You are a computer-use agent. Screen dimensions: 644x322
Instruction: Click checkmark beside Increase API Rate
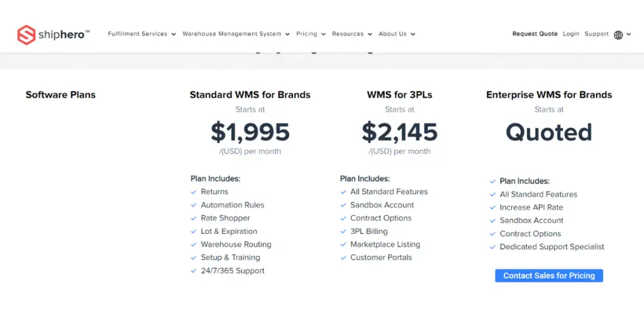pos(493,208)
